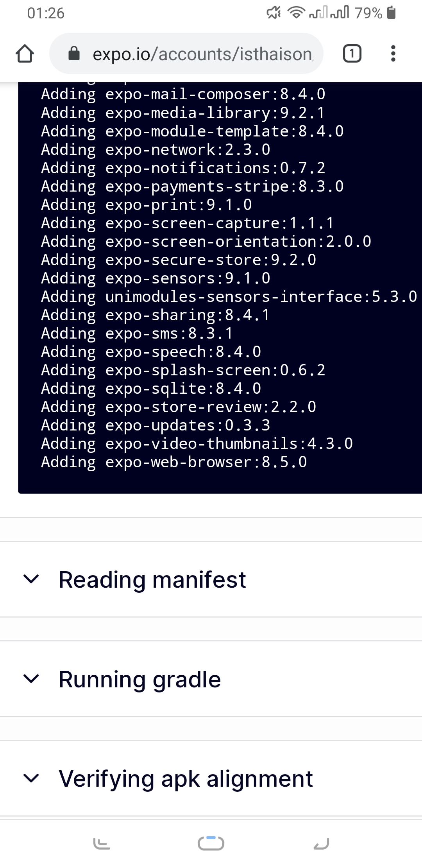Screen dimensions: 422x868
Task: Select the Verifying apk alignment heading
Action: [x=185, y=778]
